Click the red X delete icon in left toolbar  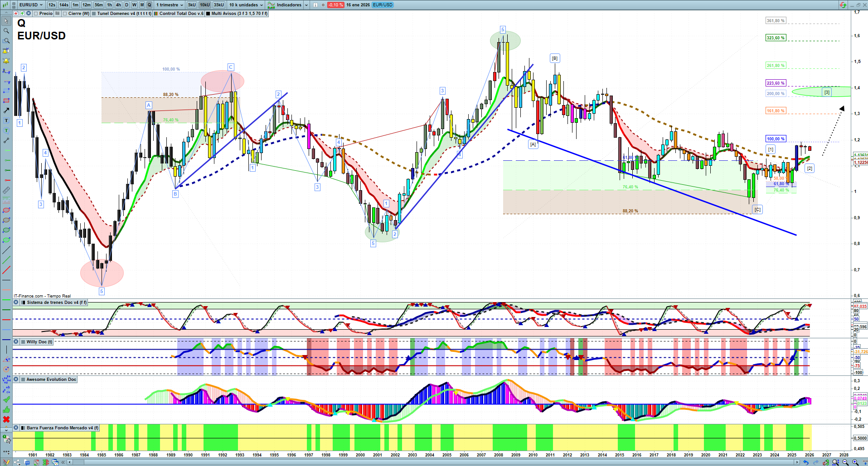tap(6, 419)
